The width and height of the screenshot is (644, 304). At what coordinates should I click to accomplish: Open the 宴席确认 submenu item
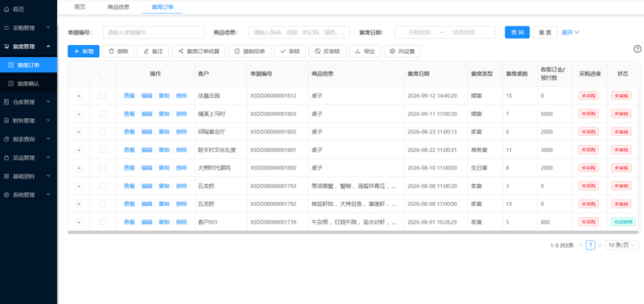pos(28,84)
